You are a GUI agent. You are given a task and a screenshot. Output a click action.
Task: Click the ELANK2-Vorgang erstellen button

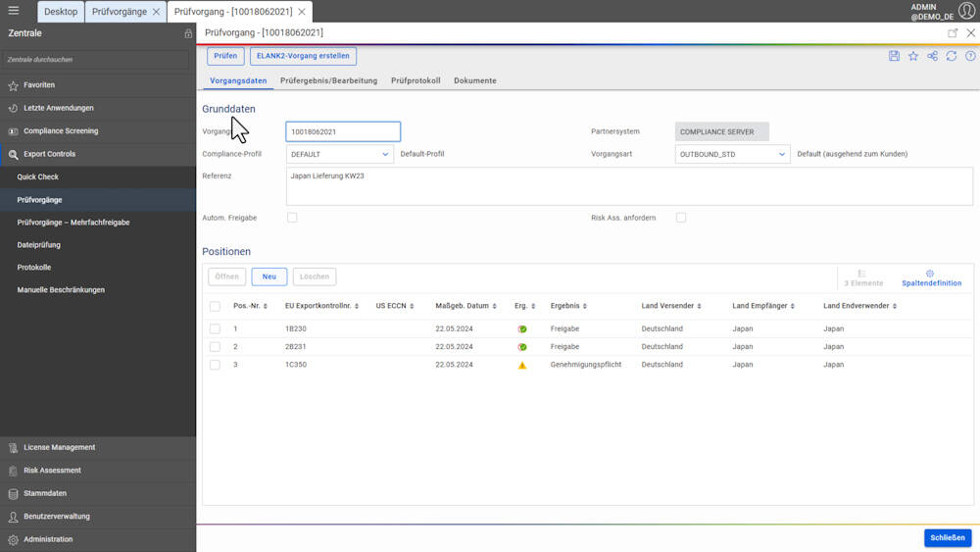[x=303, y=56]
